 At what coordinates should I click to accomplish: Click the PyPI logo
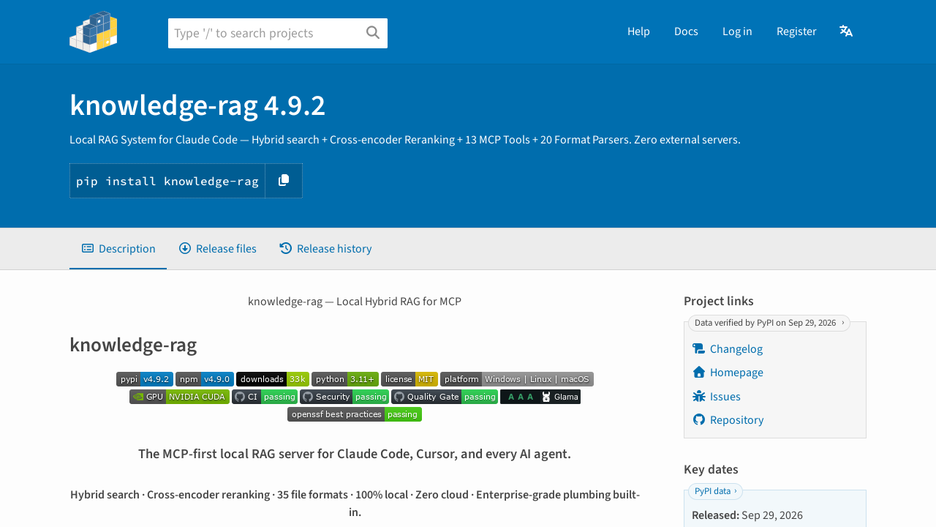tap(93, 32)
